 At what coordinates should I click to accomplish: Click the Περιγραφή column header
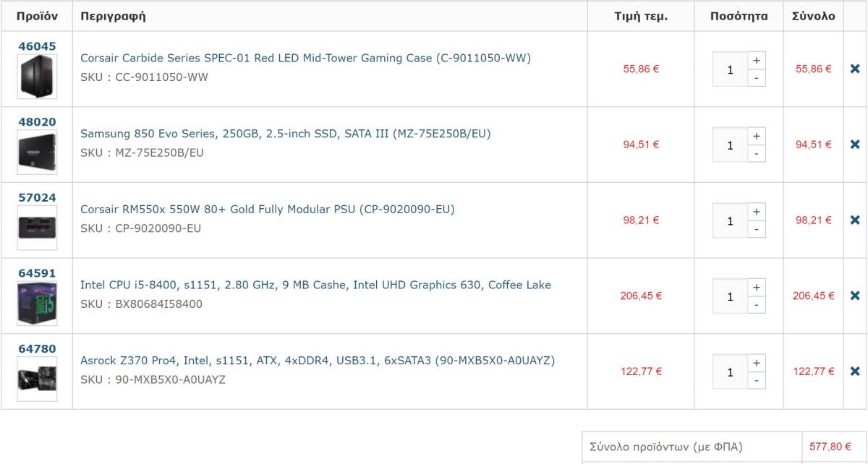[x=113, y=17]
